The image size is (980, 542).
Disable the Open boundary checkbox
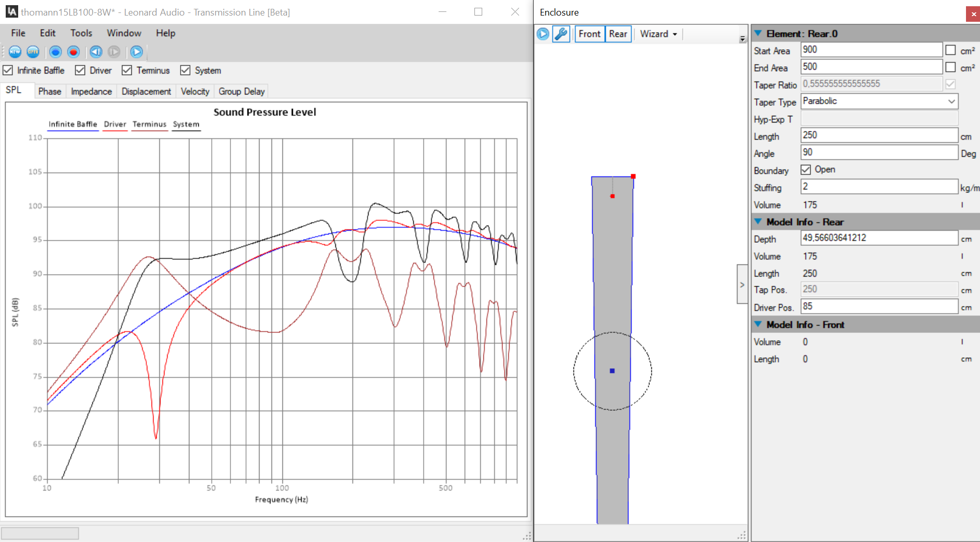pos(806,170)
